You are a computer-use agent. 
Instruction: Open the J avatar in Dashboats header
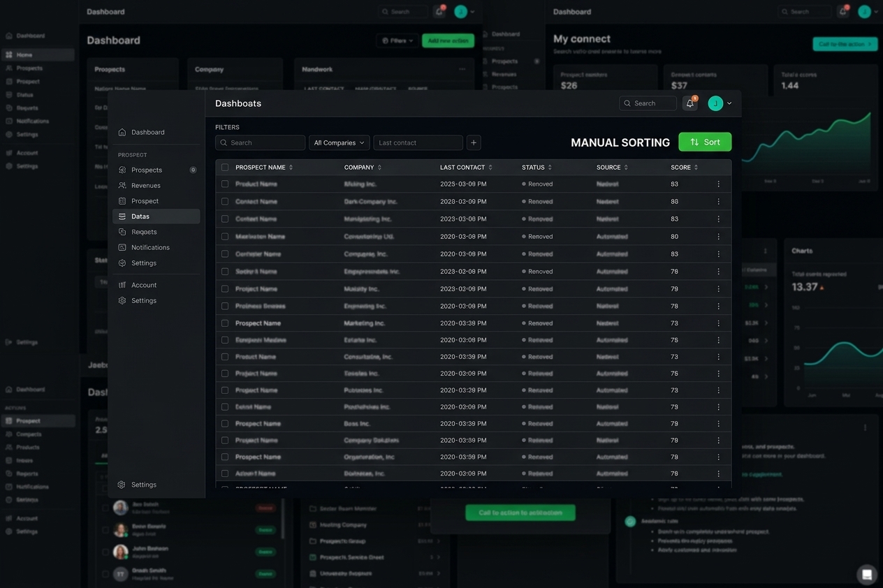click(x=715, y=103)
